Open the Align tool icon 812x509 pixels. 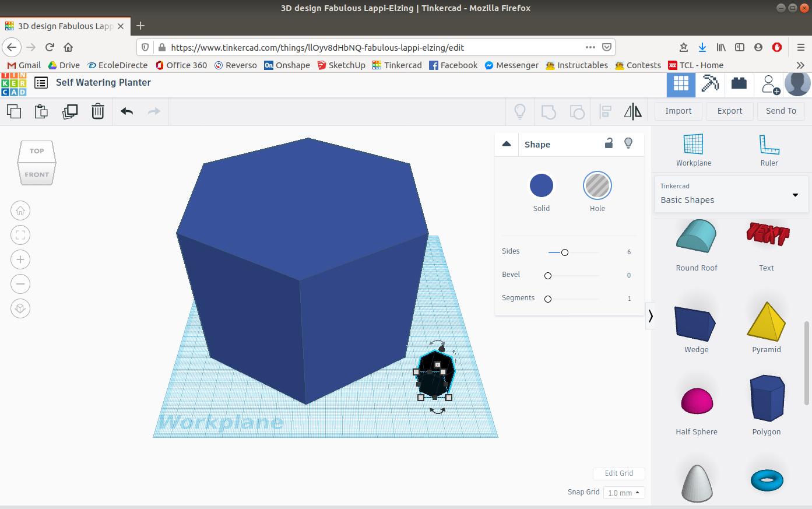tap(605, 111)
